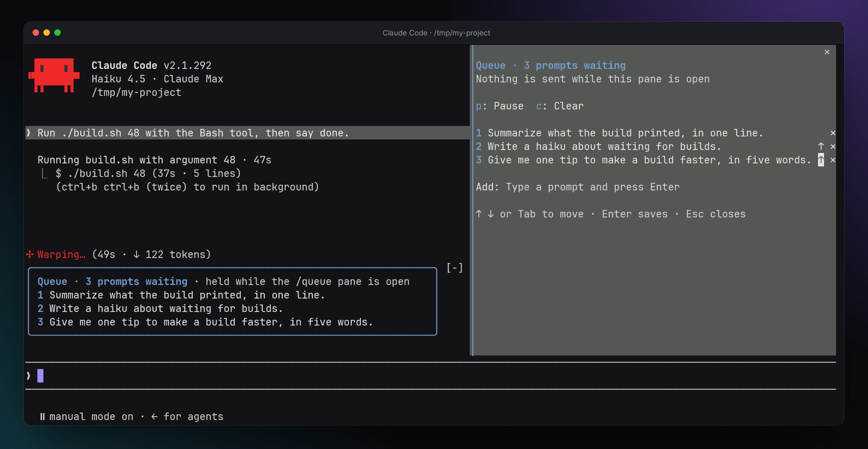Click 'Nothing is sent while this pane is open'
The width and height of the screenshot is (868, 449).
(x=593, y=79)
